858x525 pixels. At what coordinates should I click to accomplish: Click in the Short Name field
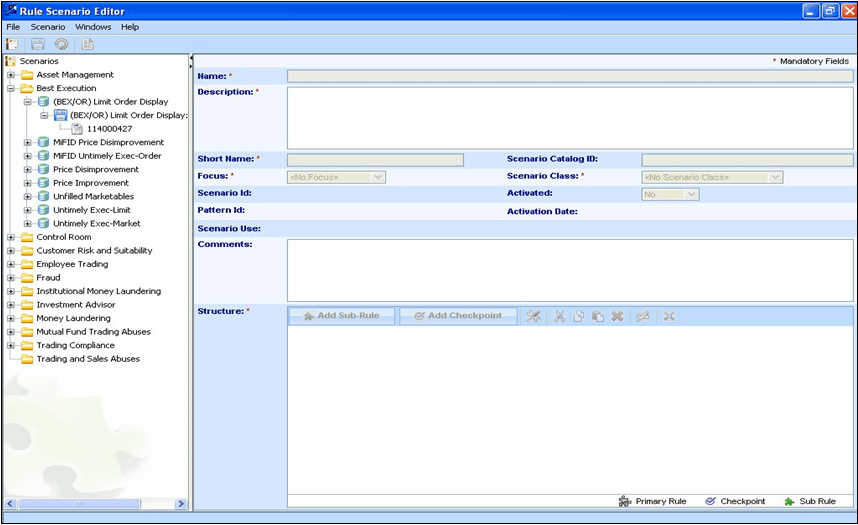pos(375,160)
